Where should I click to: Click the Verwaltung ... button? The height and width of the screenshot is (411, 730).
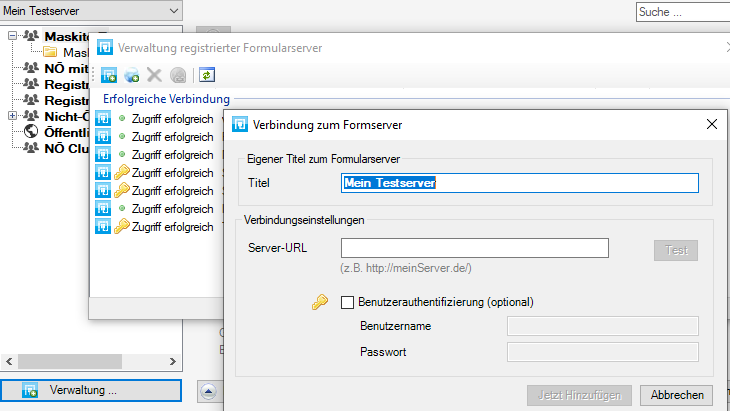(x=91, y=390)
